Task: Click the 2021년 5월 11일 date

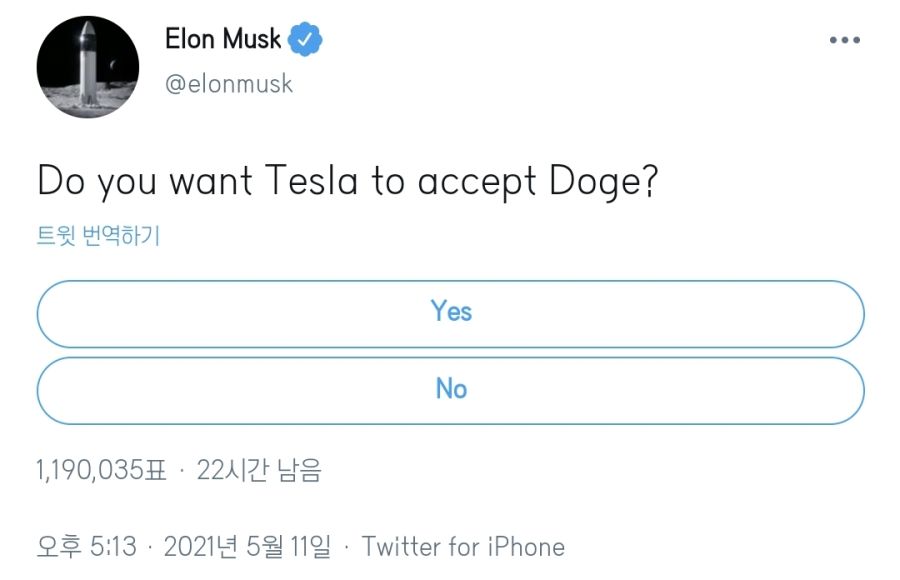Action: 246,547
